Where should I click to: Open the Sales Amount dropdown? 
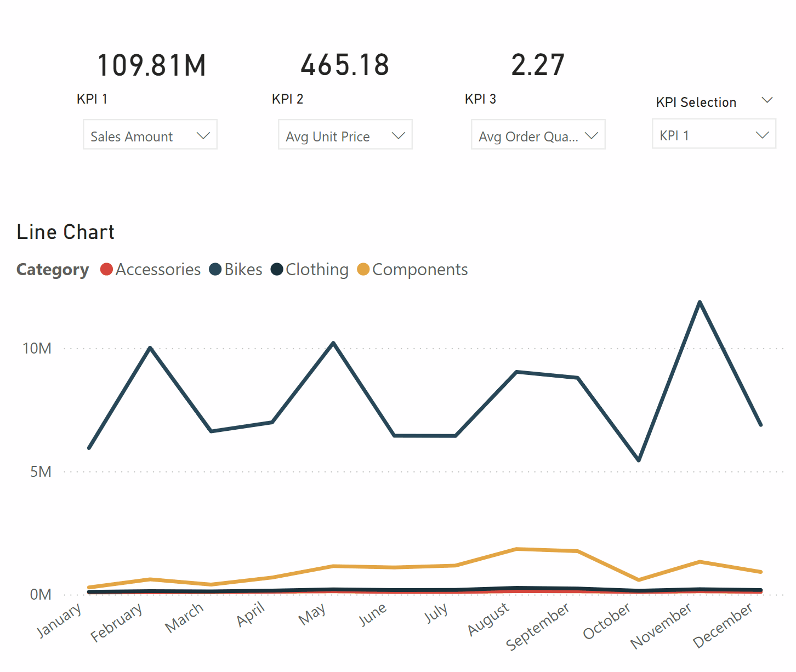pyautogui.click(x=150, y=135)
